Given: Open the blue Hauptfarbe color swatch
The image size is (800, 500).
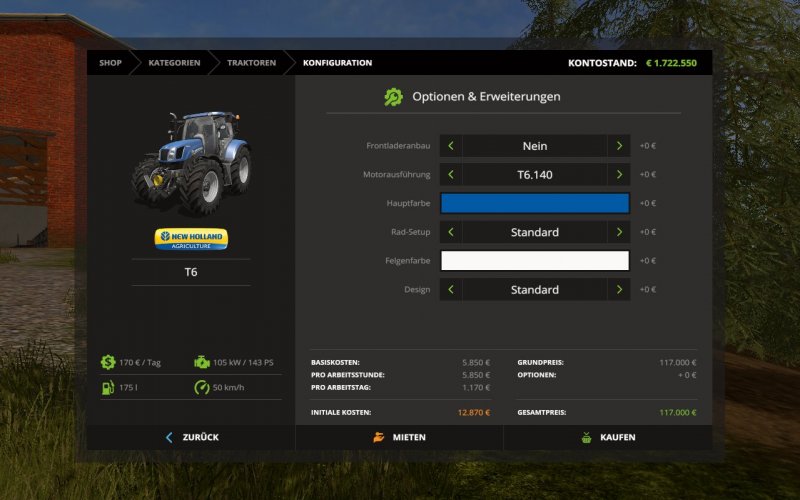Looking at the screenshot, I should point(535,203).
